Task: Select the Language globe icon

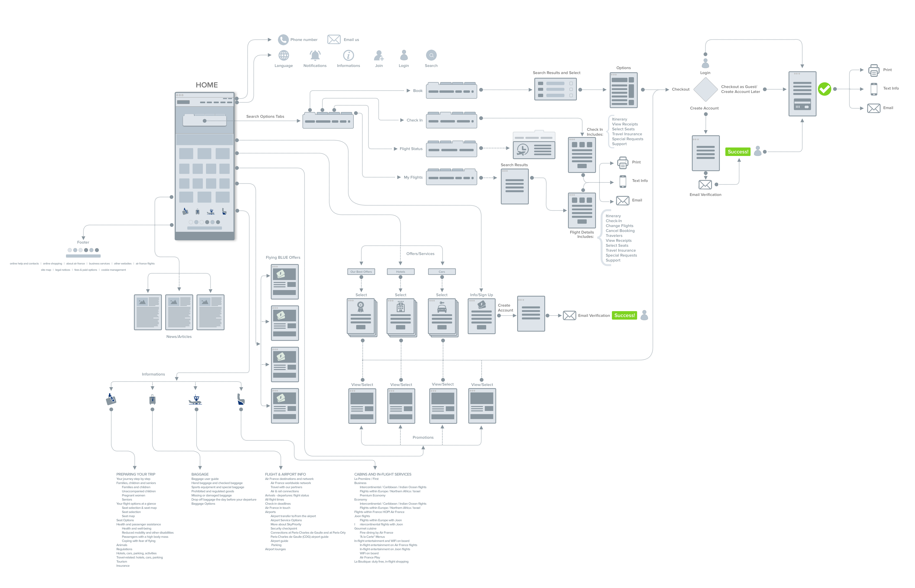Action: [283, 55]
